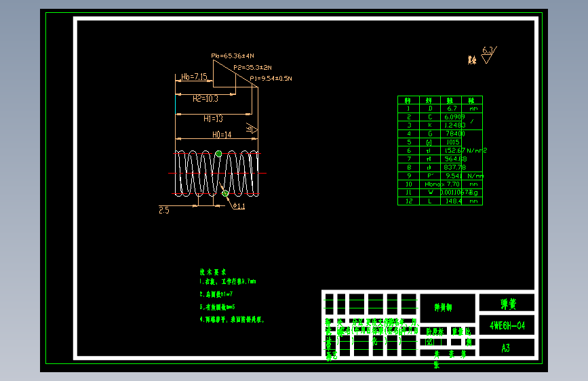This screenshot has width=588, height=381.
Task: Click value '78400' in parameter table
Action: (455, 134)
